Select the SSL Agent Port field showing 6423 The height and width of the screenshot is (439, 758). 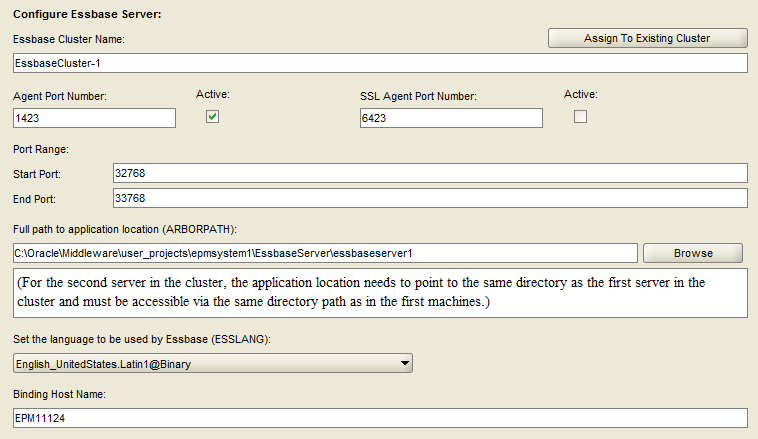[x=451, y=118]
